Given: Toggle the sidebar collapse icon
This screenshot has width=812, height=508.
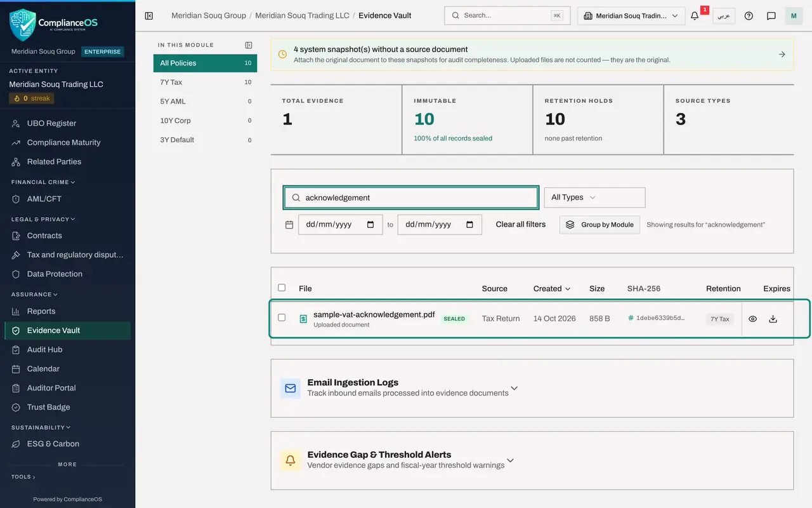Looking at the screenshot, I should tap(149, 16).
